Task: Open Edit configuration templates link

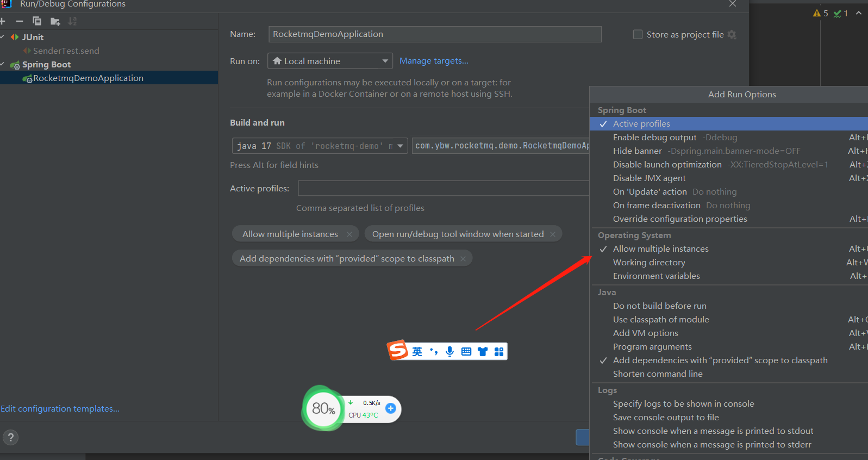Action: pos(60,409)
